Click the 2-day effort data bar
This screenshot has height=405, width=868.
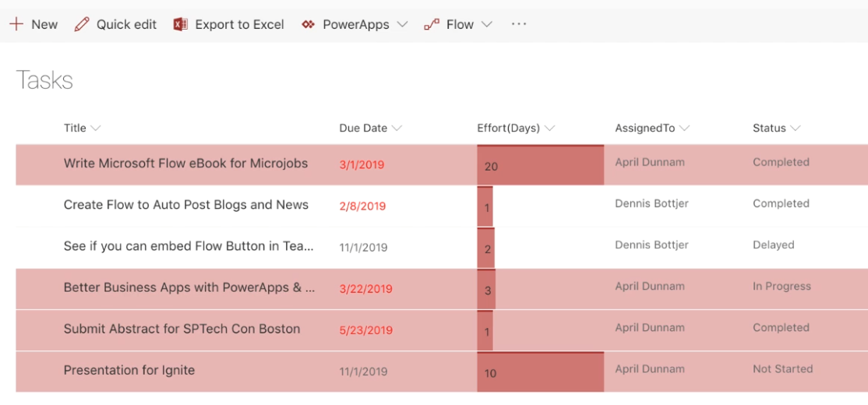click(485, 248)
